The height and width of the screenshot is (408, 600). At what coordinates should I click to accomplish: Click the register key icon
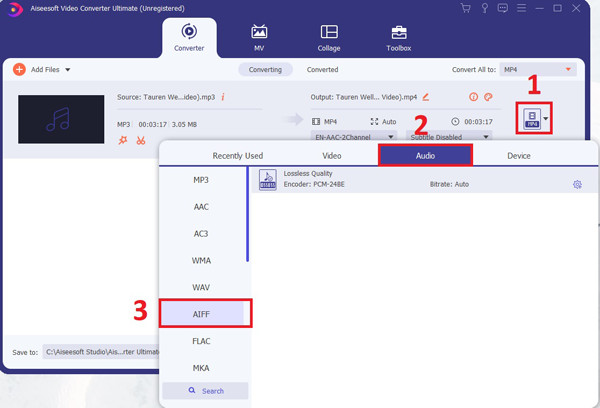click(x=484, y=8)
